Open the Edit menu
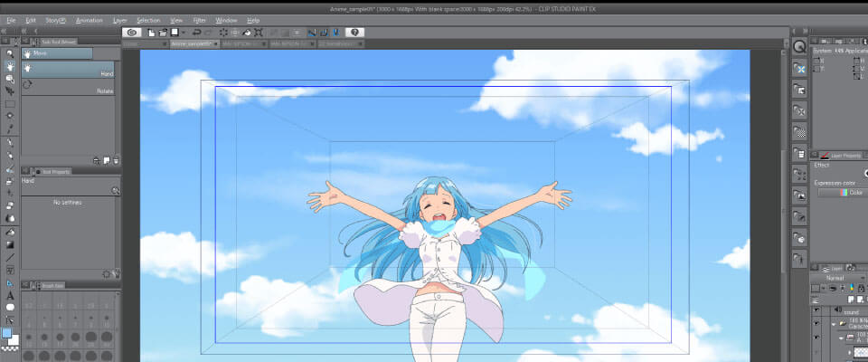The height and width of the screenshot is (362, 868). point(31,21)
